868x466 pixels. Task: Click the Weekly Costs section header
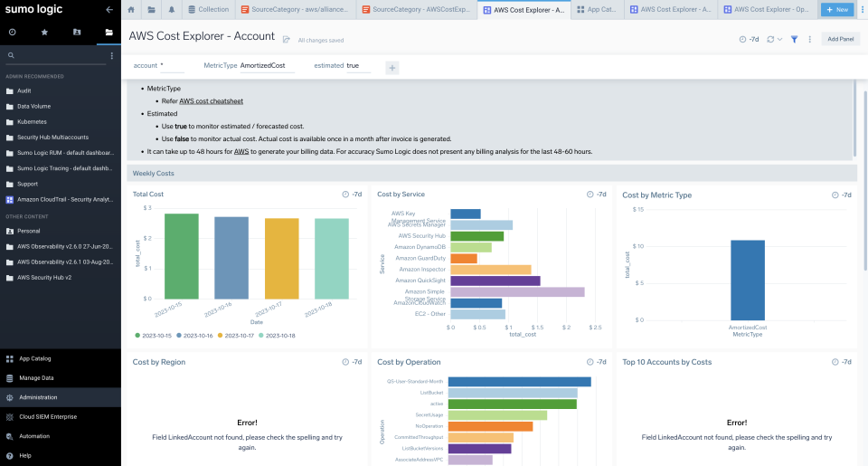pyautogui.click(x=492, y=174)
